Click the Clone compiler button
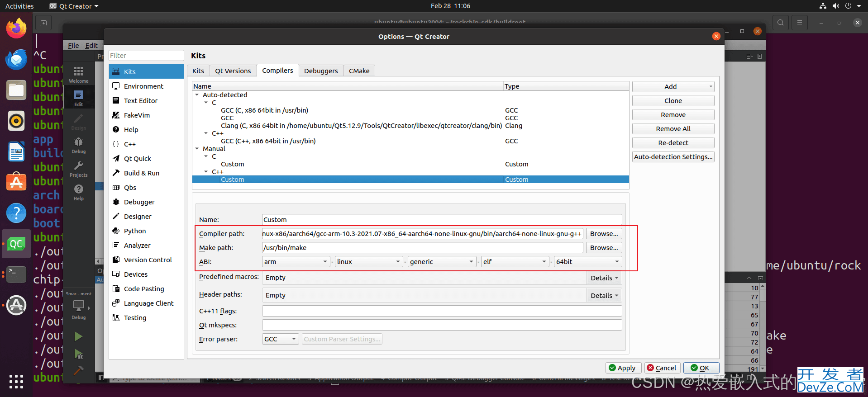 click(673, 101)
